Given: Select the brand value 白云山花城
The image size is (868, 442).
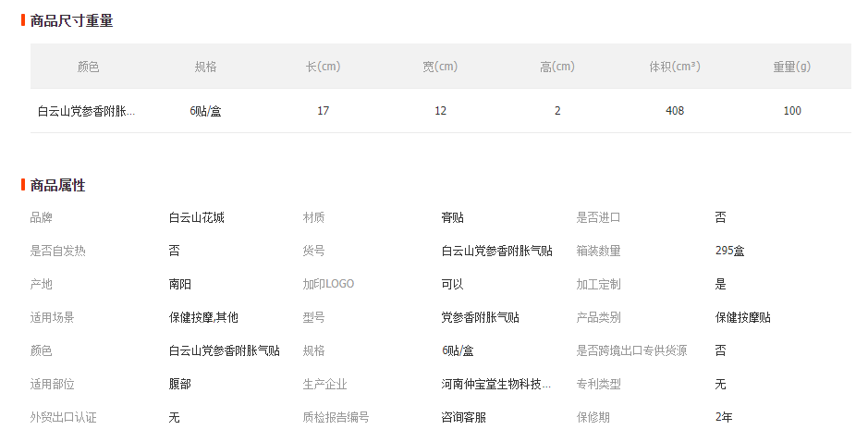Looking at the screenshot, I should point(197,217).
